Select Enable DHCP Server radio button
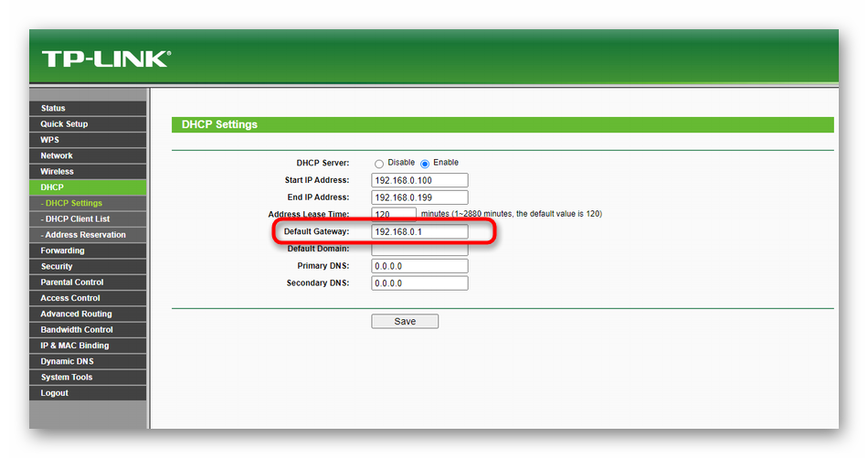 pos(425,164)
